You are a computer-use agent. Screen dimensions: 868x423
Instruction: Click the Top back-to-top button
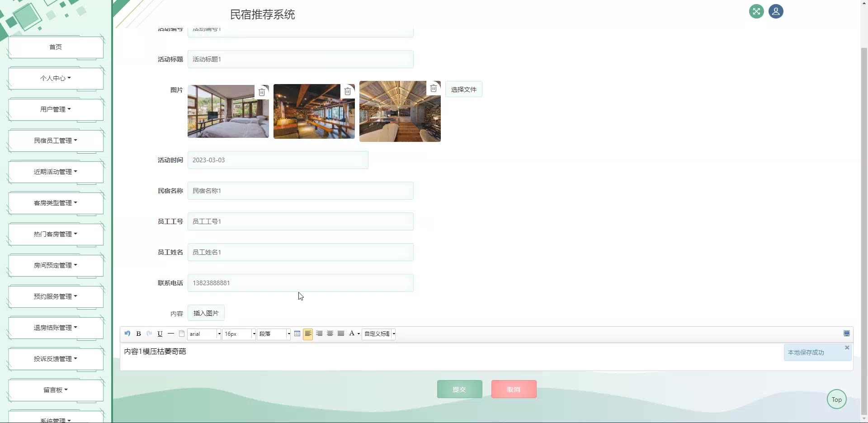click(x=837, y=399)
